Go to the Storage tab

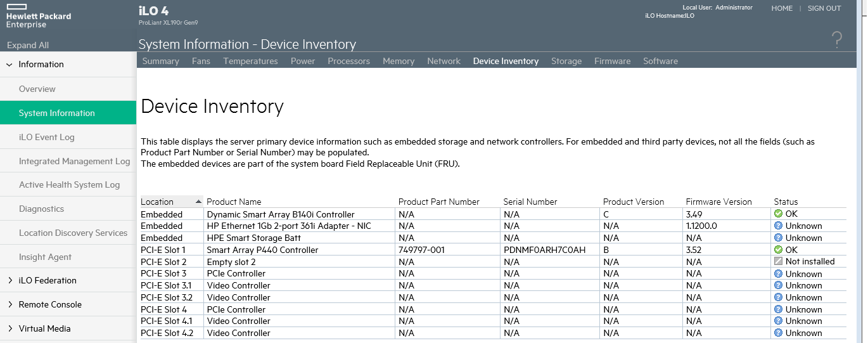(x=566, y=61)
